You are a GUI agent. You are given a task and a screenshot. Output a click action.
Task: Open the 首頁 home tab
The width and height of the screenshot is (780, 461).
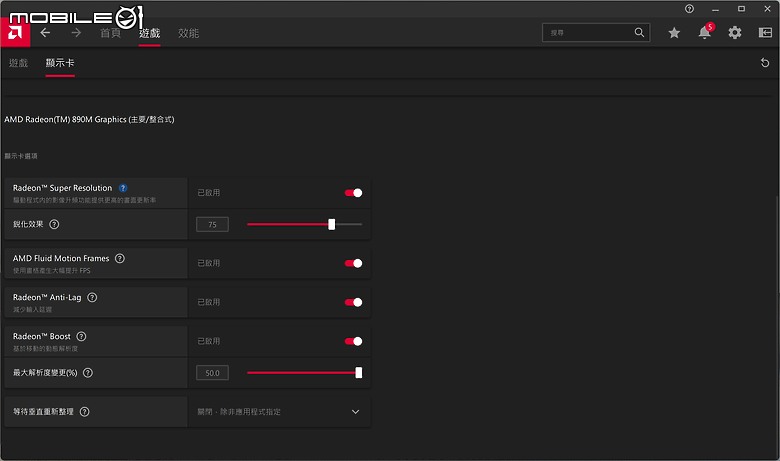point(110,33)
